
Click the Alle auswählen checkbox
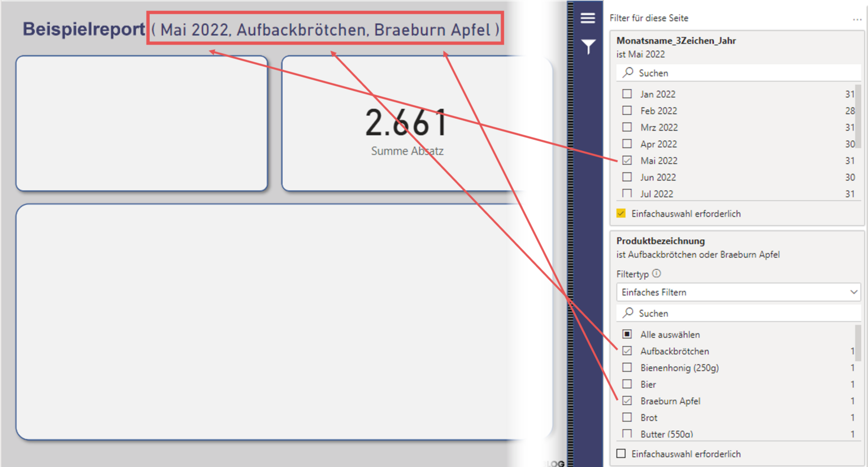pos(627,334)
